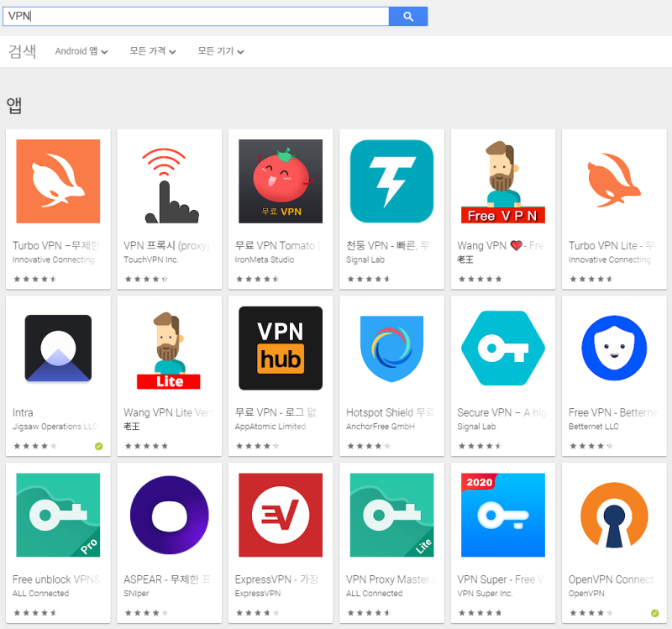
Task: Click the Free VPN - Betternet title
Action: [x=613, y=412]
